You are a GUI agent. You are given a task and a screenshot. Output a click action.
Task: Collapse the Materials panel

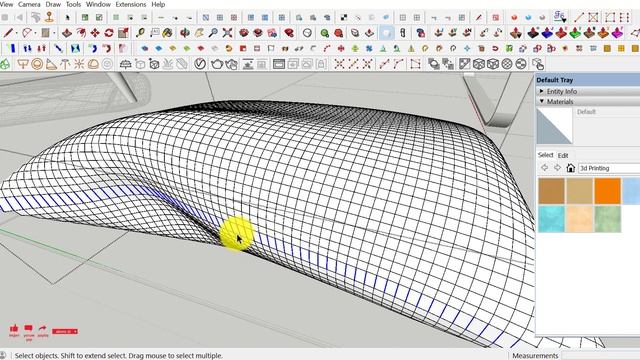(x=542, y=101)
